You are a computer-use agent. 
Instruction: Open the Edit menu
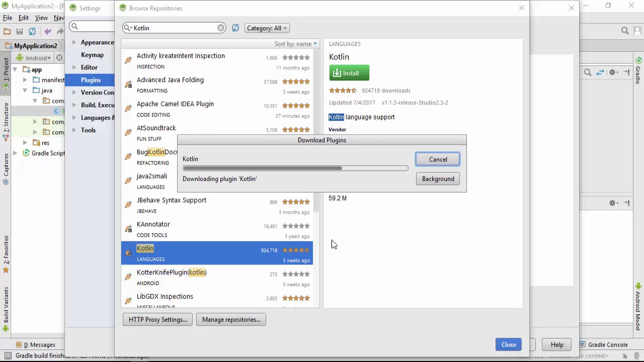24,18
